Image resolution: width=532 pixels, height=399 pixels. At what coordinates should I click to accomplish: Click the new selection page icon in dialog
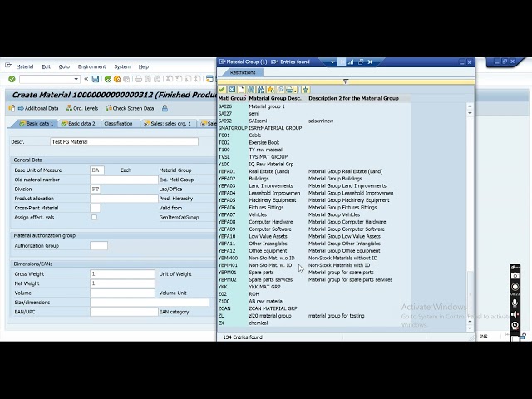coord(241,90)
